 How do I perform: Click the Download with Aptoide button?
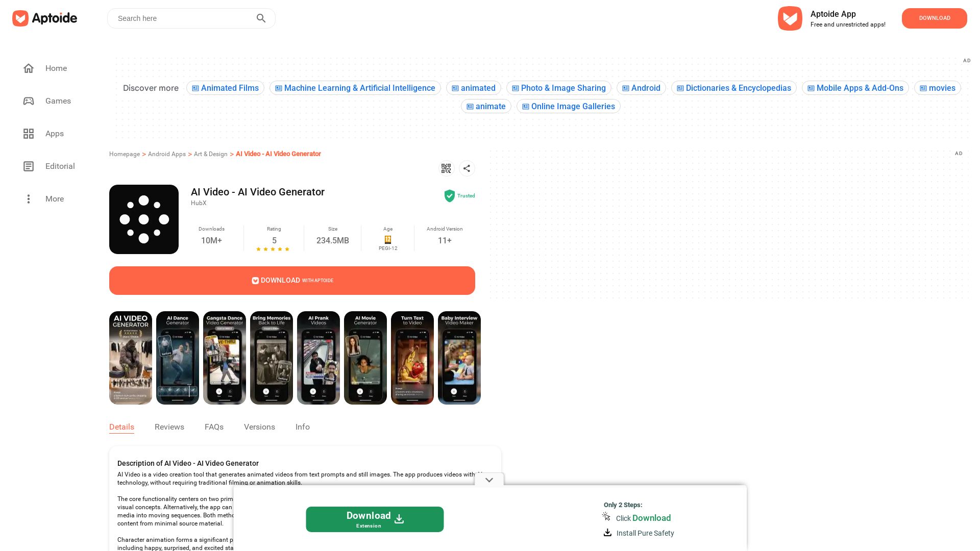pos(292,281)
